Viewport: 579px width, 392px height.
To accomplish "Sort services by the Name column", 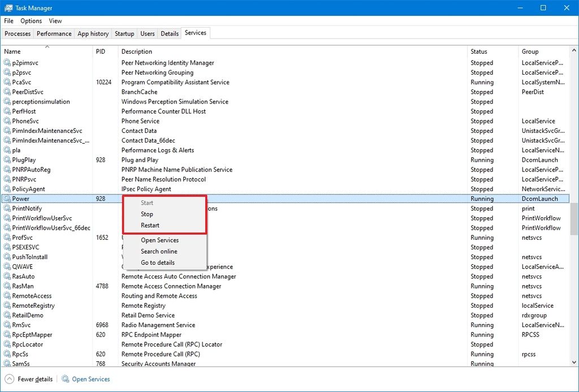I will [12, 51].
